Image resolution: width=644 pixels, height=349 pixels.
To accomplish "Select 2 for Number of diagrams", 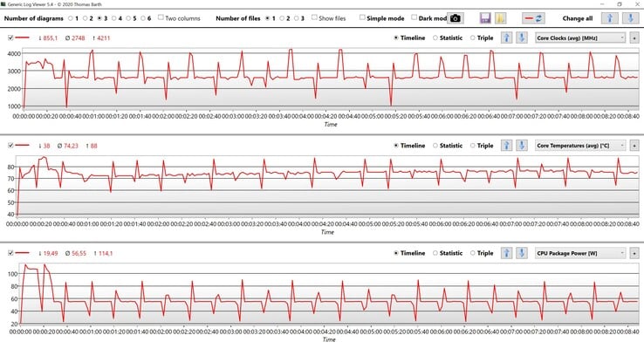I will 85,18.
